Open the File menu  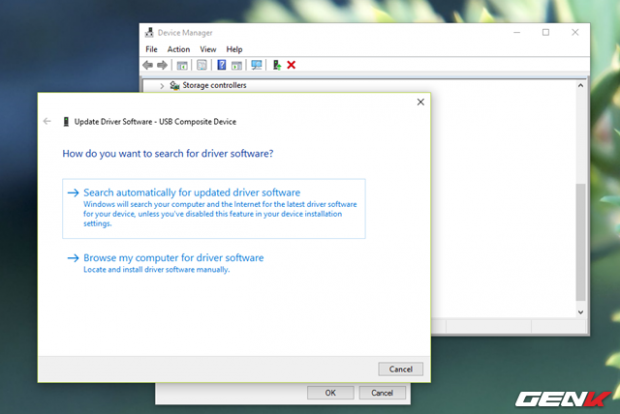[151, 49]
